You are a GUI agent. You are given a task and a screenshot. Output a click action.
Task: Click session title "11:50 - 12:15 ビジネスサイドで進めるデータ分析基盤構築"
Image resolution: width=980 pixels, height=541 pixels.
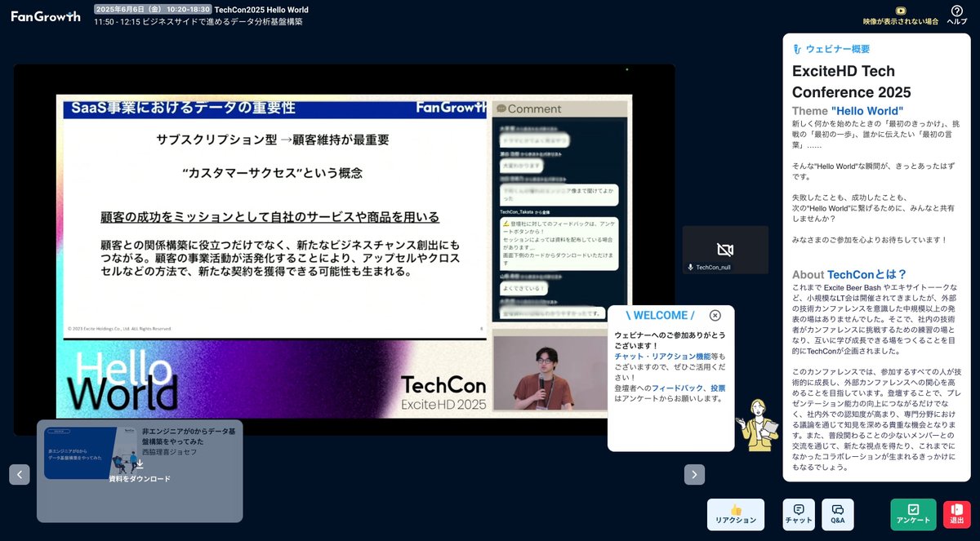coord(198,22)
